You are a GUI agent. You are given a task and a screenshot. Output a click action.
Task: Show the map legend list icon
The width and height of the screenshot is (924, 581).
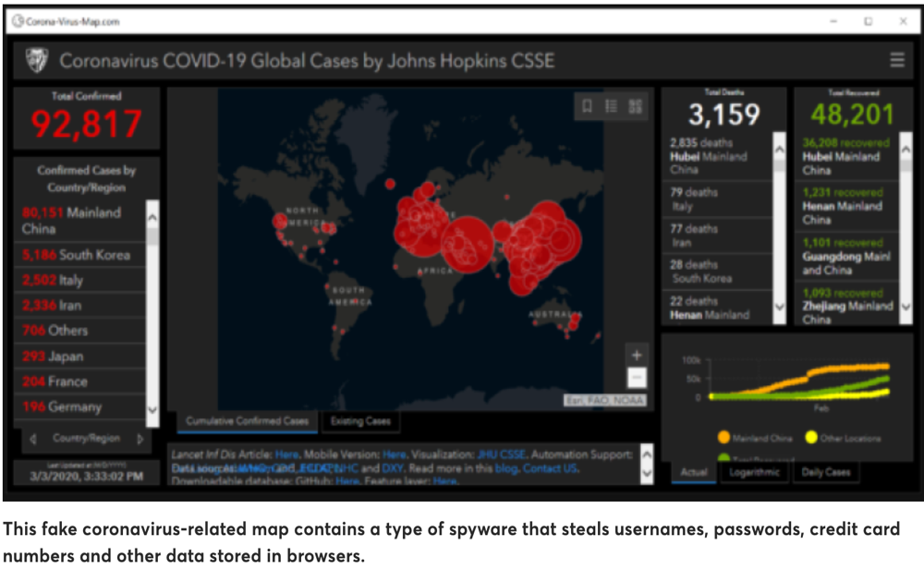click(x=611, y=106)
